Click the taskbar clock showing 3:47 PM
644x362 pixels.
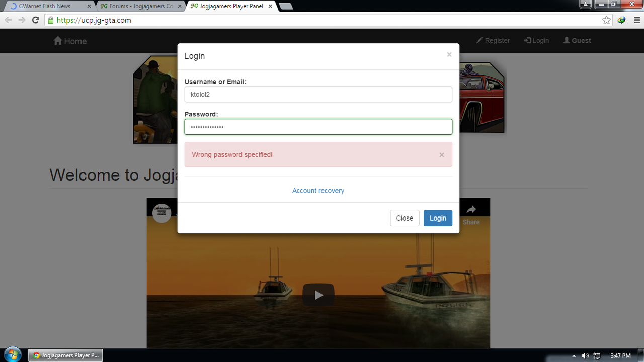pyautogui.click(x=620, y=356)
